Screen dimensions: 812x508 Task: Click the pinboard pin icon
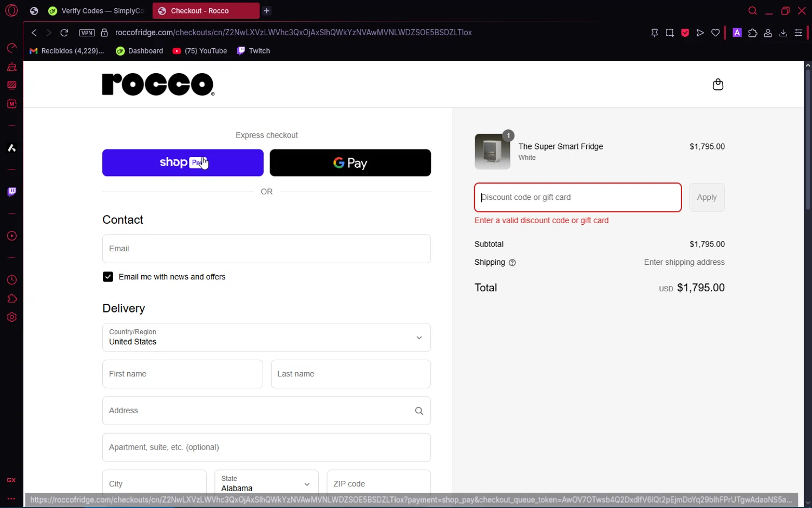(x=654, y=33)
